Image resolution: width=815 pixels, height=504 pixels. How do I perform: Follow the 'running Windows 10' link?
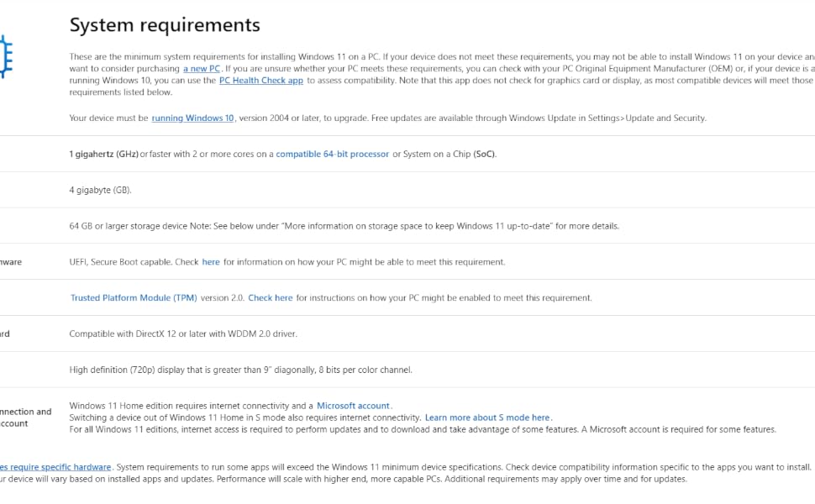coord(193,118)
